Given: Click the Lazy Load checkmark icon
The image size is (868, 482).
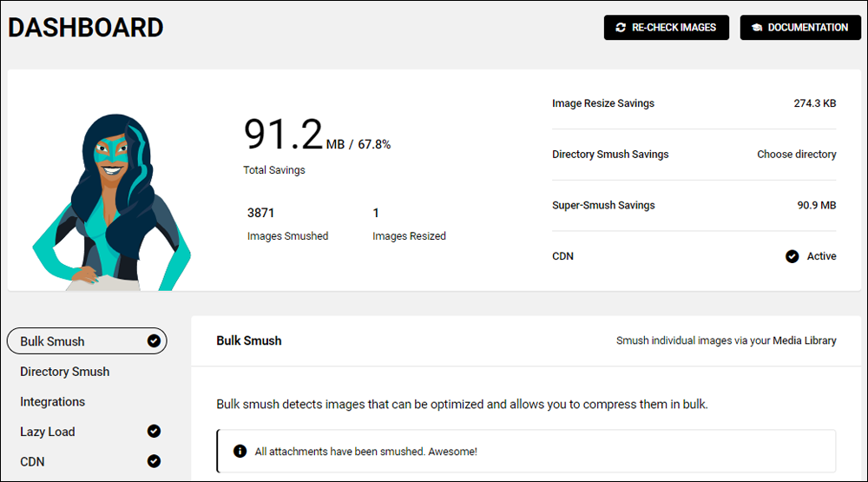Looking at the screenshot, I should click(154, 432).
